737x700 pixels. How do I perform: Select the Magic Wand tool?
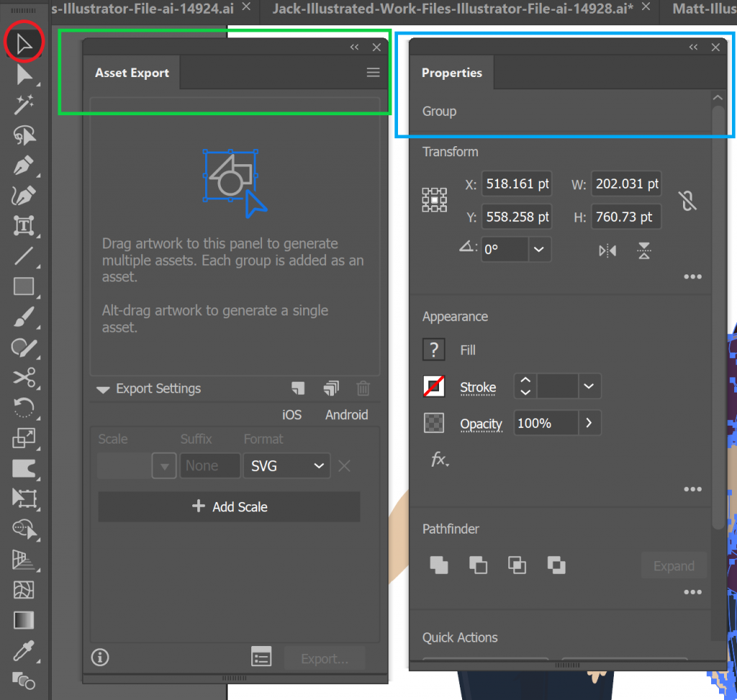click(x=24, y=105)
